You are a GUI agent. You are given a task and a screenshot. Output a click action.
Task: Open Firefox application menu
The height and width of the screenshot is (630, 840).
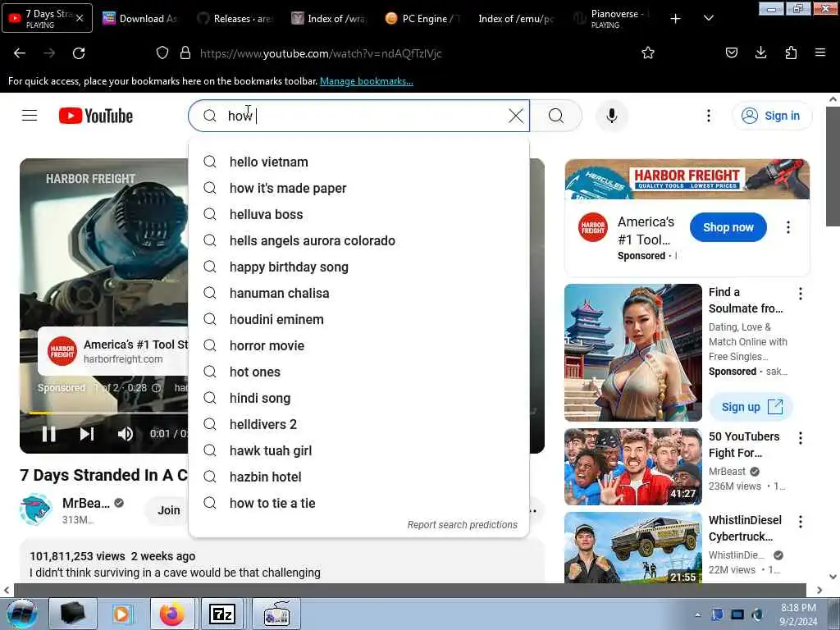819,53
